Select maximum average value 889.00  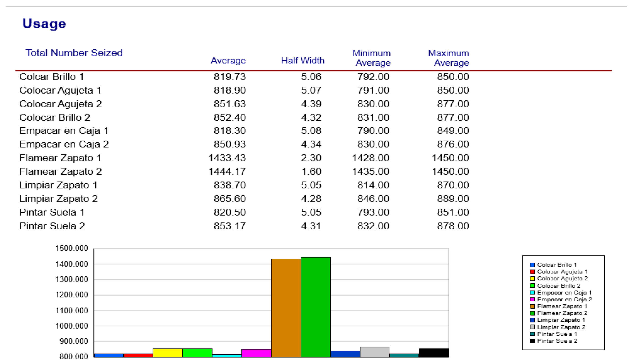[453, 199]
